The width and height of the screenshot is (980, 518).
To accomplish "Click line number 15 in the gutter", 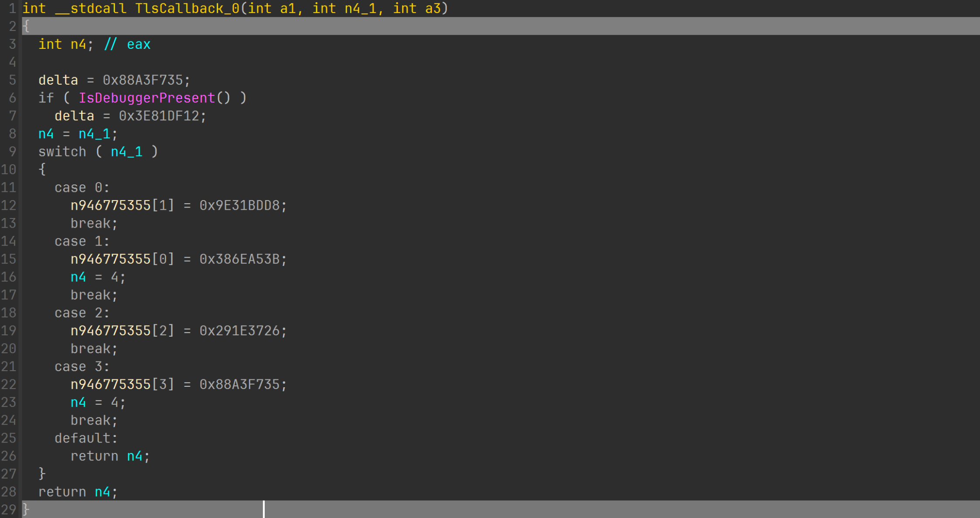I will tap(9, 259).
